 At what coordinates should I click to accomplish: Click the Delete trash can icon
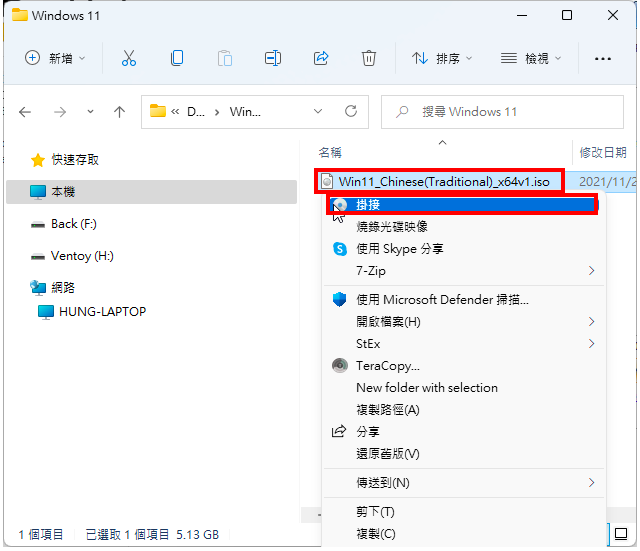coord(369,58)
